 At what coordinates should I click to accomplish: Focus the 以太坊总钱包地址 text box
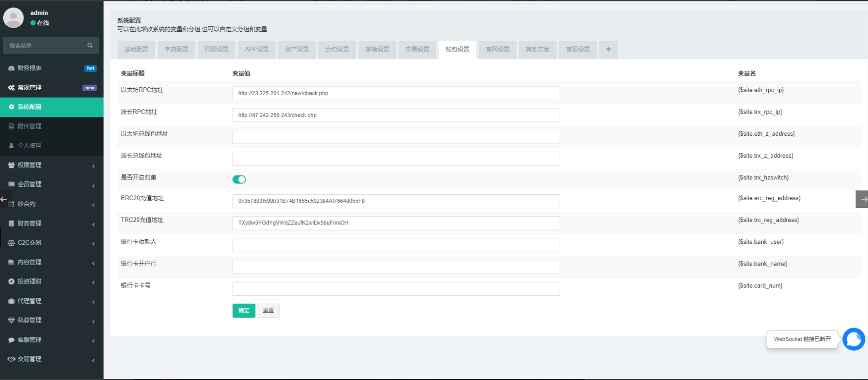pos(396,137)
